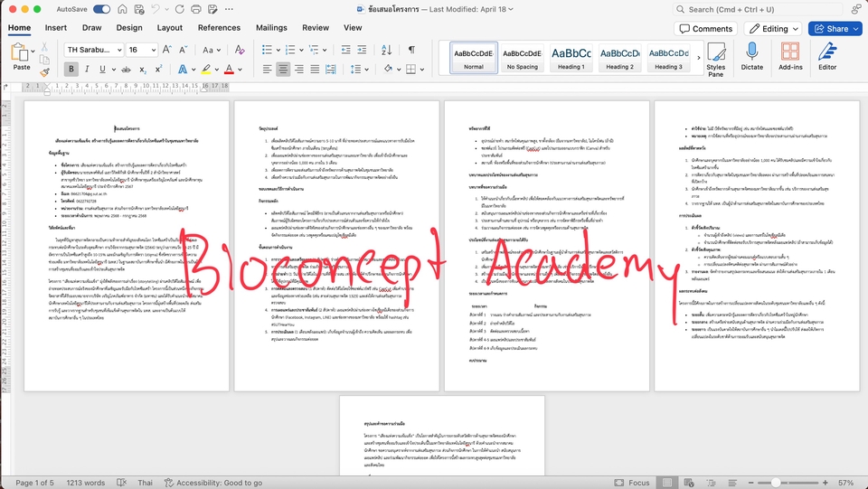Show paragraph marks with pilcrow icon
Image resolution: width=868 pixels, height=489 pixels.
411,50
